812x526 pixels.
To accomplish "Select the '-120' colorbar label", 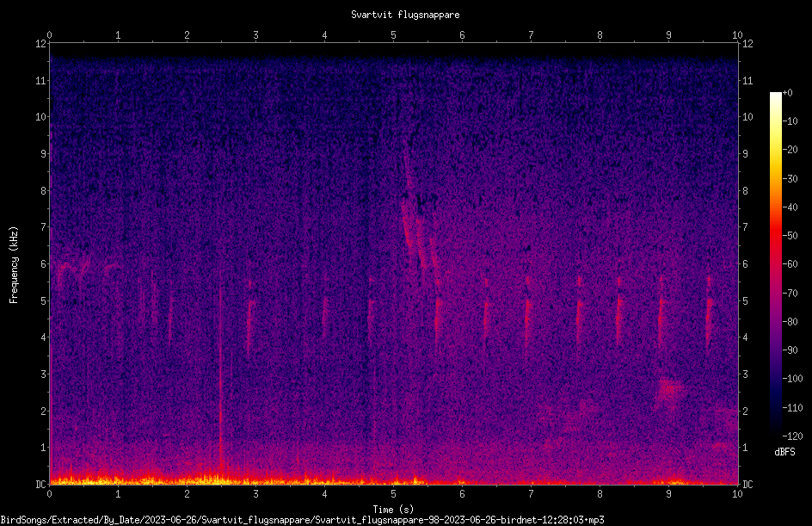I will 793,436.
